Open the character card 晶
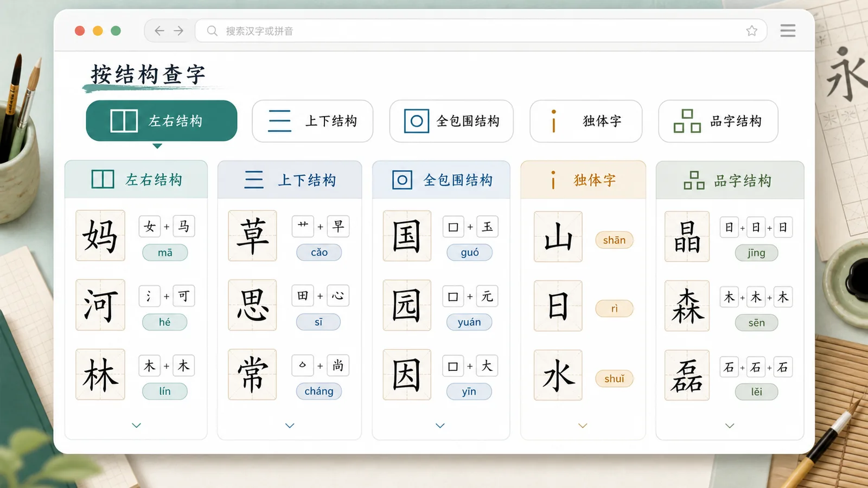Screen dimensions: 868x488 pos(687,236)
